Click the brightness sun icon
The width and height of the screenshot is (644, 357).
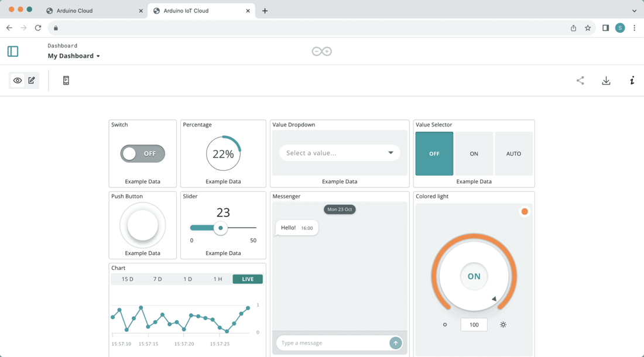(503, 325)
